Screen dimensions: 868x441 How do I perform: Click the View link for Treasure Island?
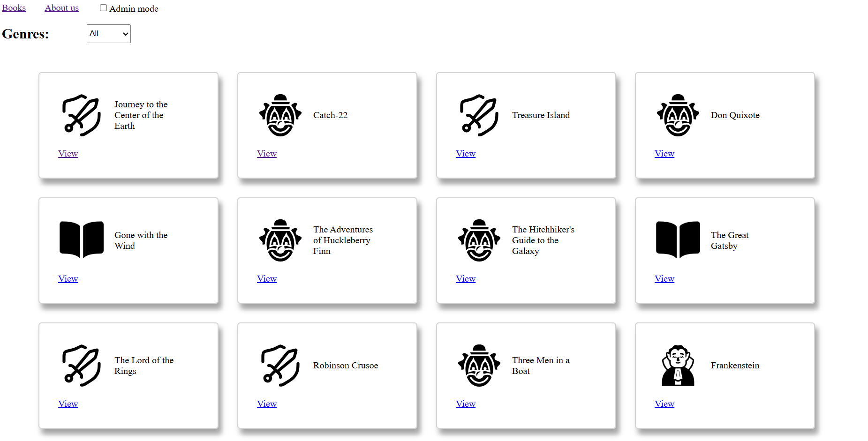click(466, 154)
